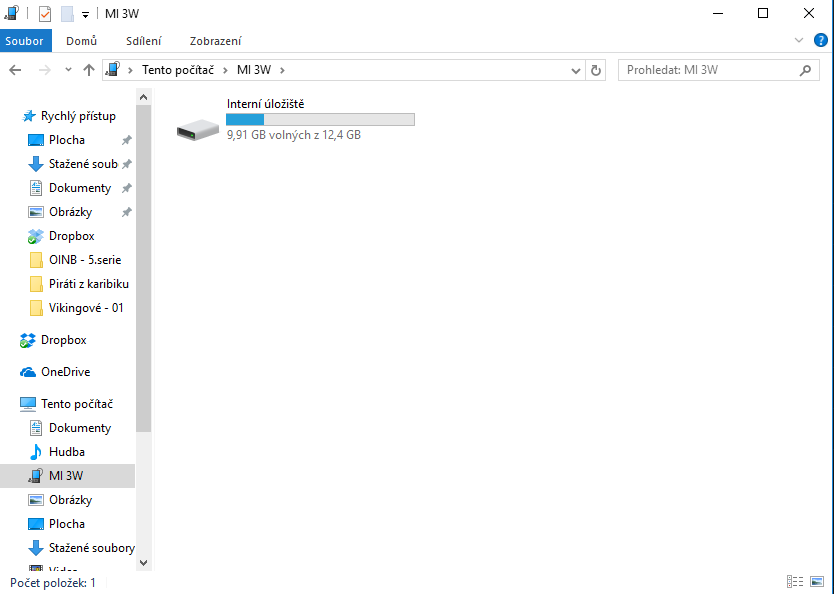
Task: Open the recent locations dropdown arrow
Action: 68,70
